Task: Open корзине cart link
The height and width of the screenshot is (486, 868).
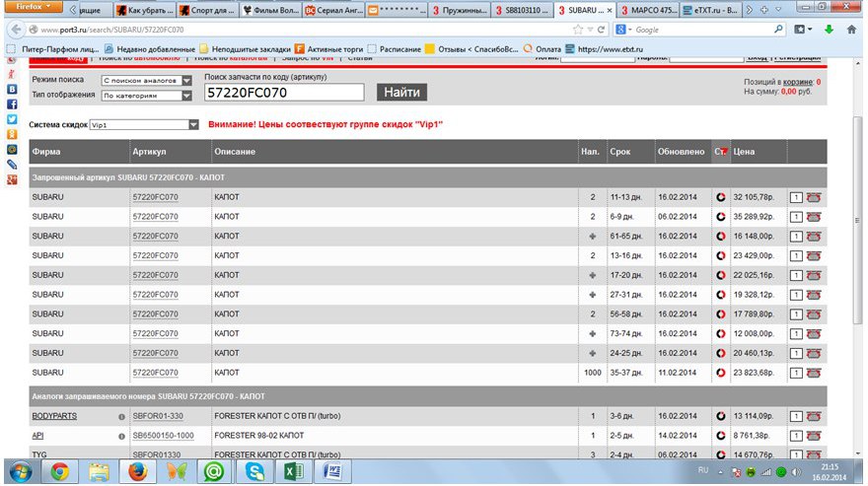Action: coord(798,82)
